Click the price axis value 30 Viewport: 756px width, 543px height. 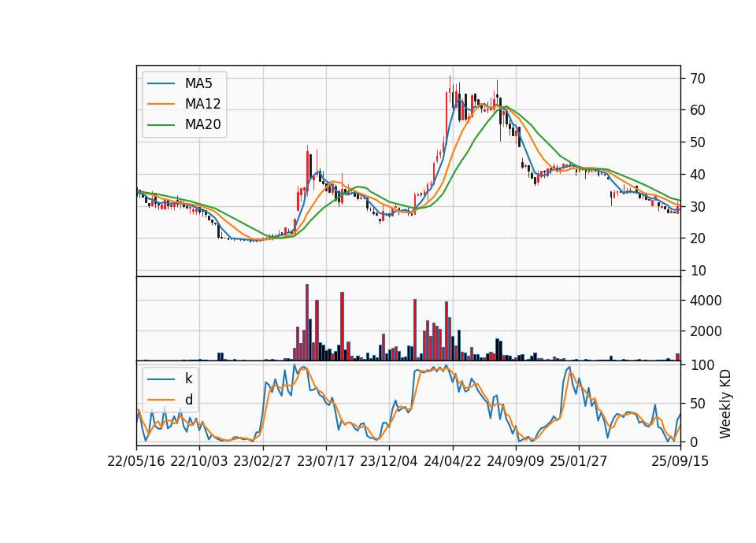[698, 206]
